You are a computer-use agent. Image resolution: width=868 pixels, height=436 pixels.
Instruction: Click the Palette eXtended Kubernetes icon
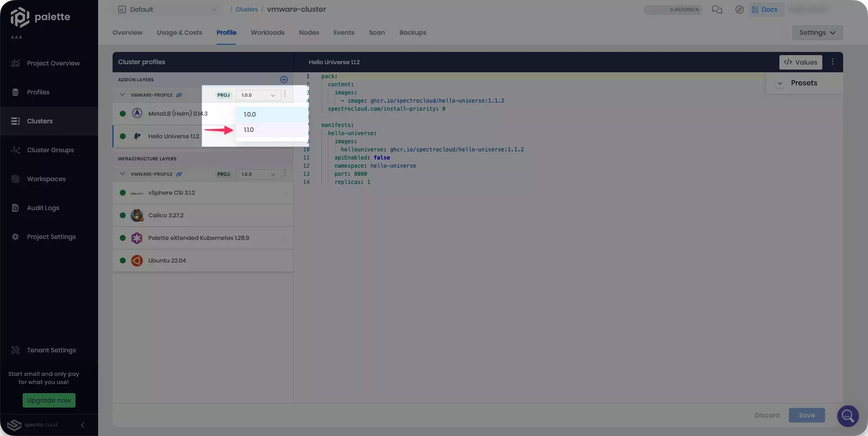[x=137, y=238]
